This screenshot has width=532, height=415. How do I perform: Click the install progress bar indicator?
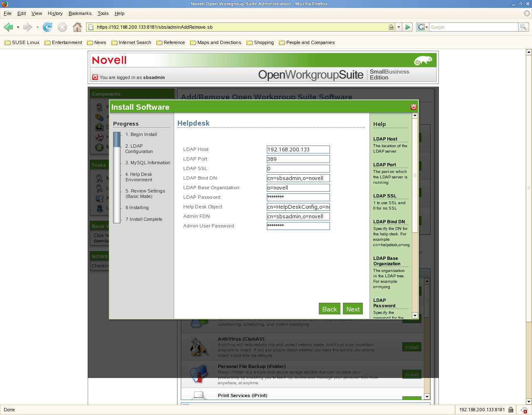click(x=117, y=177)
